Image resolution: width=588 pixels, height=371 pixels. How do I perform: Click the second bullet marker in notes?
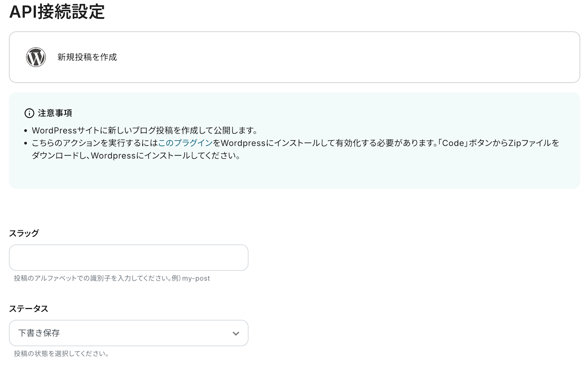click(x=25, y=143)
